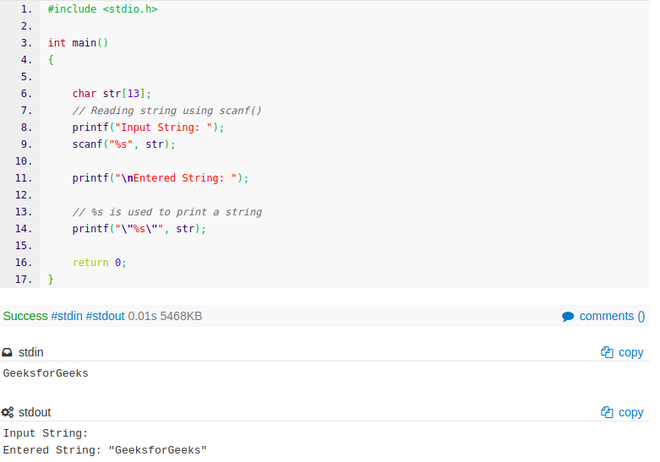Open the comments () link
Image resolution: width=660 pixels, height=462 pixels.
coord(612,316)
